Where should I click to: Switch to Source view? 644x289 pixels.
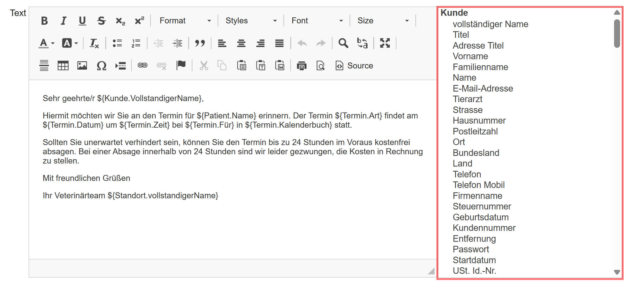[x=354, y=66]
